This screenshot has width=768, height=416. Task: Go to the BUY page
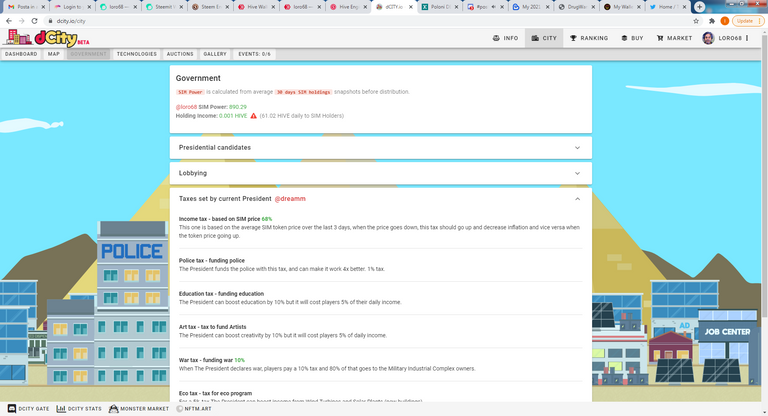coord(632,38)
